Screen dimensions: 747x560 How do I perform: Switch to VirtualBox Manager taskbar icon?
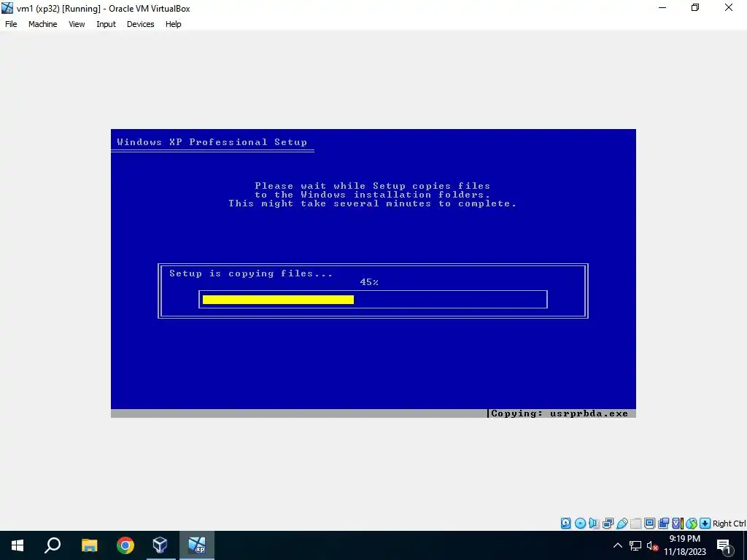point(160,545)
